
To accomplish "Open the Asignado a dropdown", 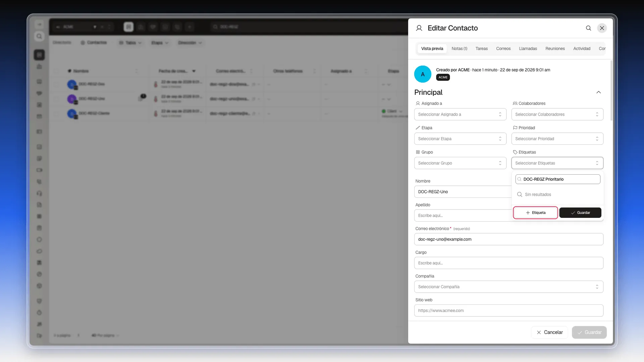I will (460, 114).
